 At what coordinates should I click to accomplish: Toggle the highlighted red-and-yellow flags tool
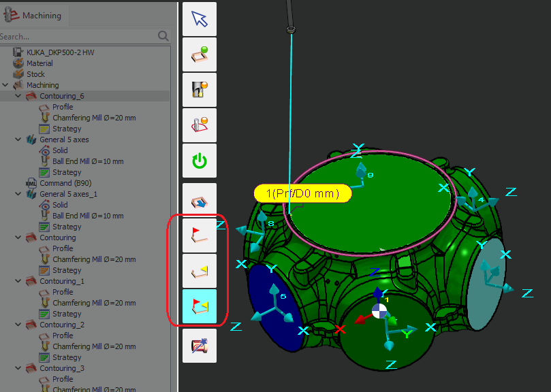click(200, 306)
